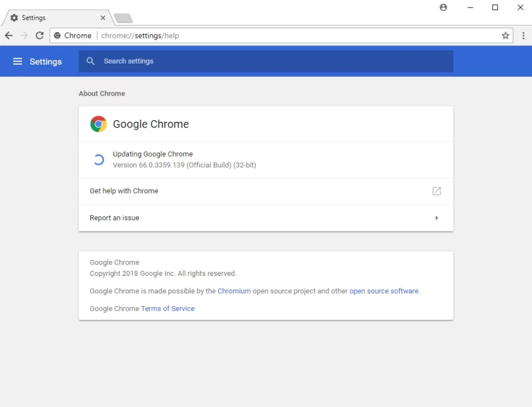Open the Terms of Service link
The image size is (532, 407).
[x=168, y=309]
